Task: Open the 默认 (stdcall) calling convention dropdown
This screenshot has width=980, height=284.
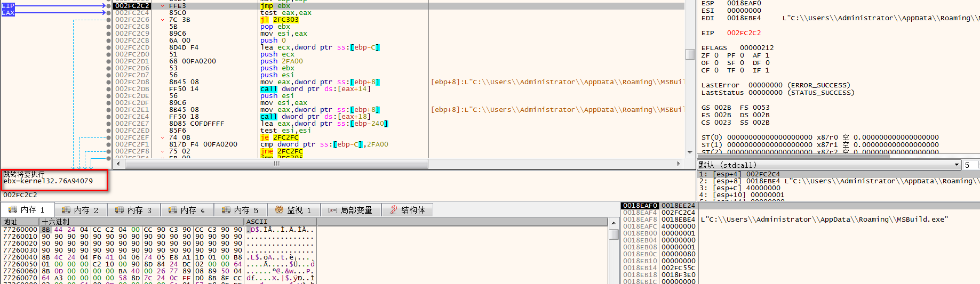Action: click(x=957, y=165)
